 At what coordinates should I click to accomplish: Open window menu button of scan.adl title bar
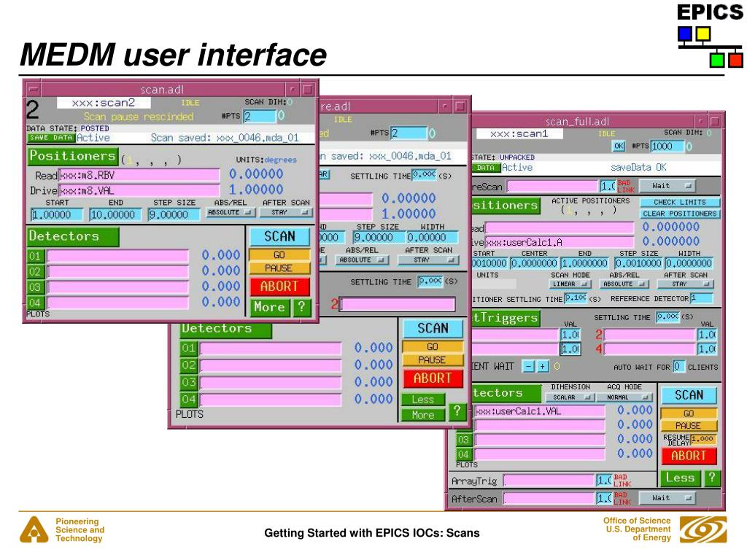pyautogui.click(x=32, y=89)
